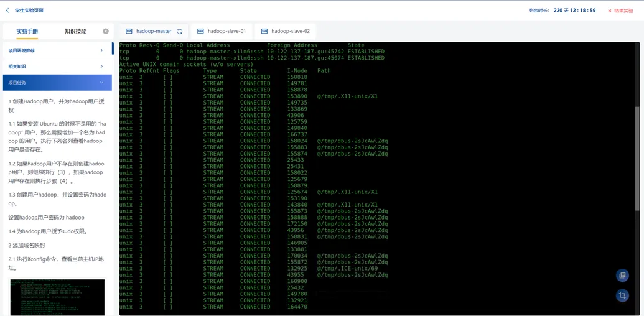Close the left manual panel
Screen dimensions: 644x316
106,31
